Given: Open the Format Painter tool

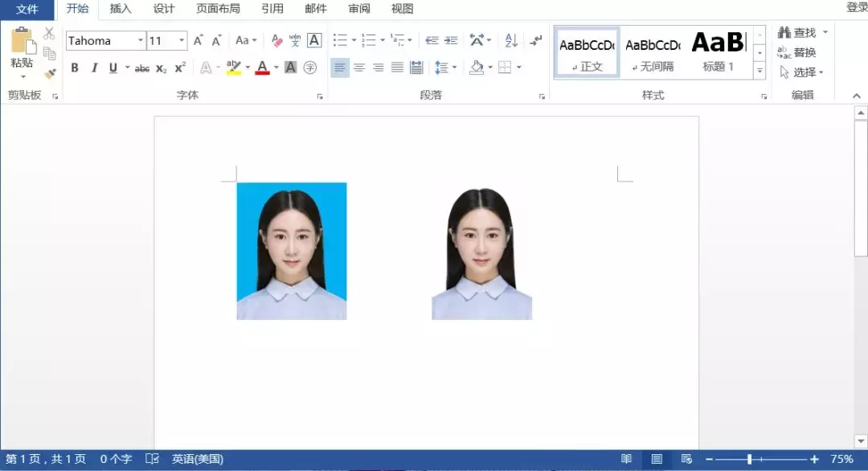Looking at the screenshot, I should point(50,74).
